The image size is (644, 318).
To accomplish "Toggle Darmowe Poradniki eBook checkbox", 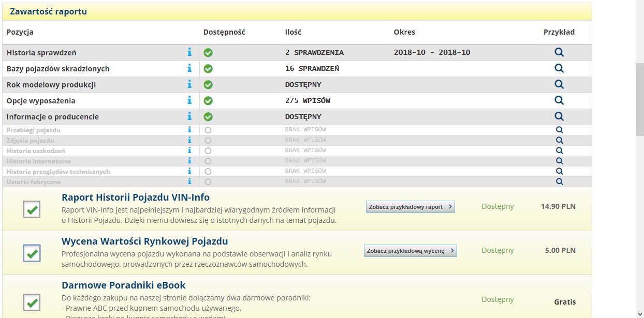I will tap(32, 302).
